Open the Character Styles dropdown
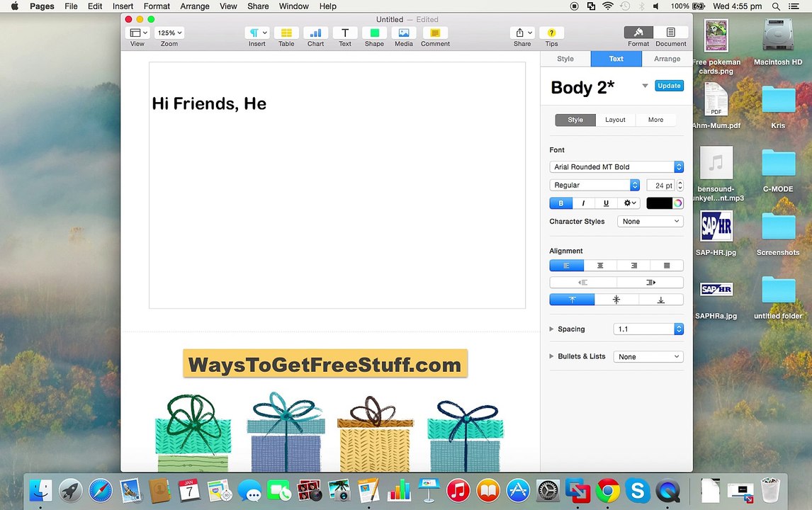 (x=650, y=221)
